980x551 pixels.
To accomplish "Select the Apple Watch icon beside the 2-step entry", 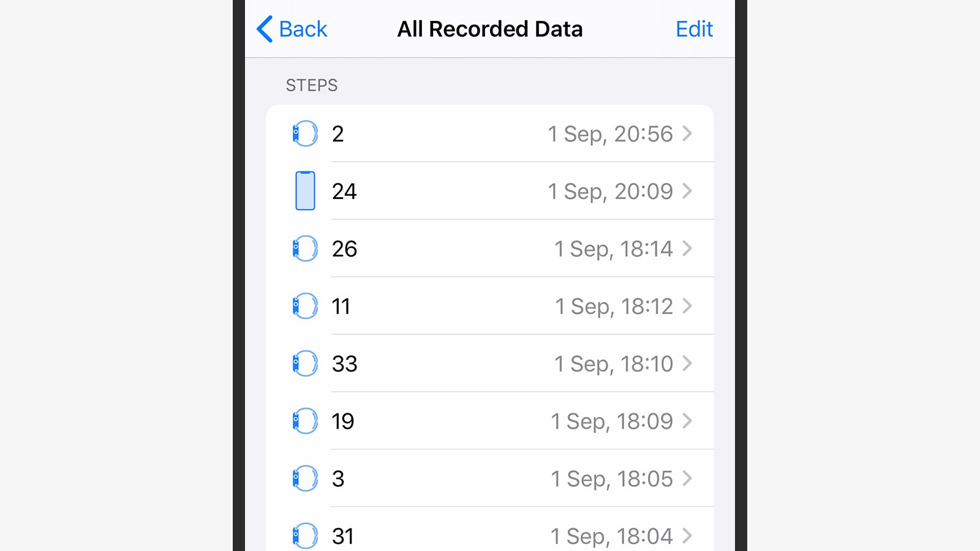I will 304,133.
